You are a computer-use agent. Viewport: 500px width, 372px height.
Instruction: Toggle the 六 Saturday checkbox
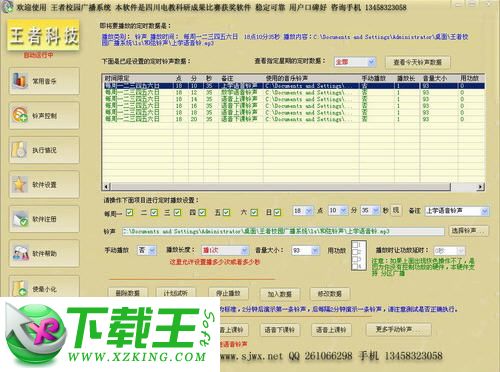[x=254, y=213]
